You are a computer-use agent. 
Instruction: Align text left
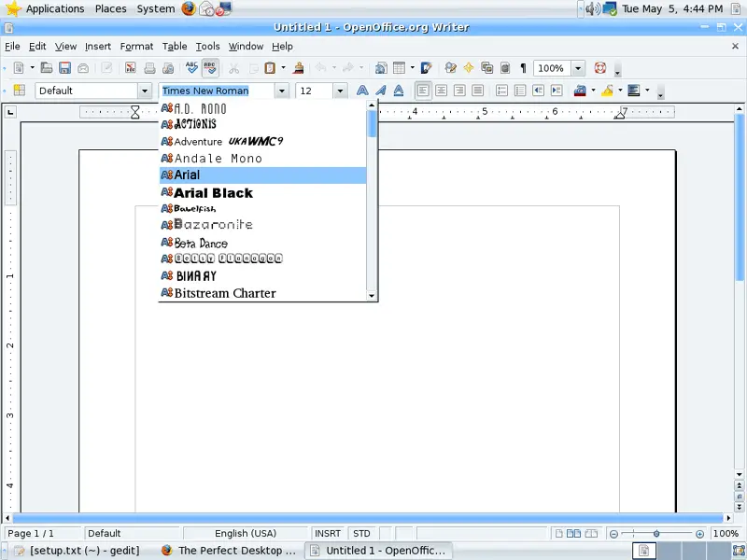click(423, 91)
